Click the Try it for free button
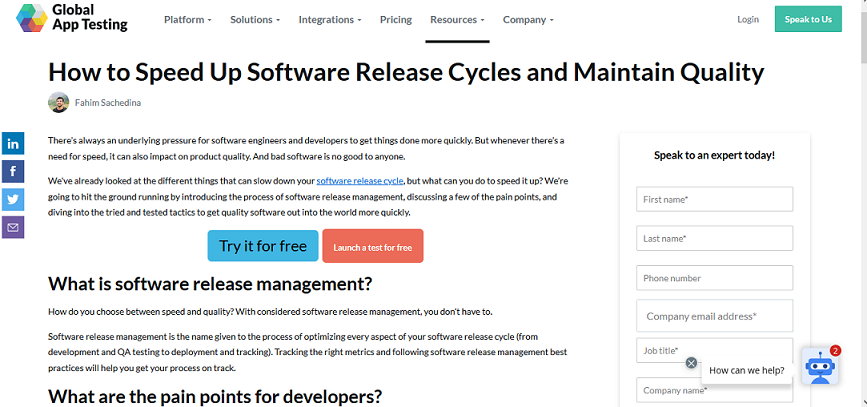This screenshot has width=867, height=407. tap(263, 246)
